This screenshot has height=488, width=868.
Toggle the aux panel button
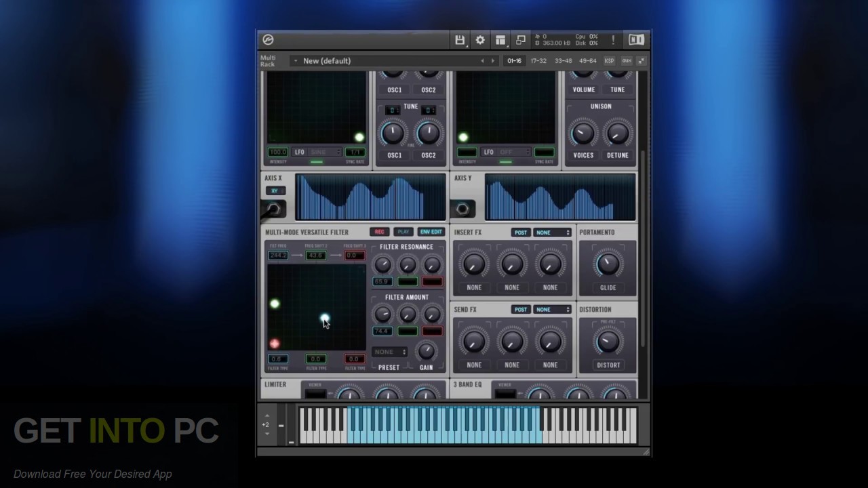click(627, 61)
